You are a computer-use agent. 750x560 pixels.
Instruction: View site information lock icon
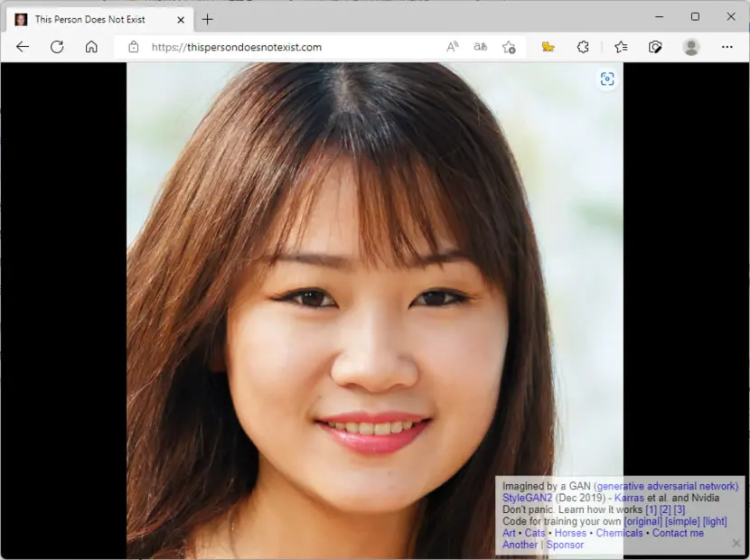(134, 47)
